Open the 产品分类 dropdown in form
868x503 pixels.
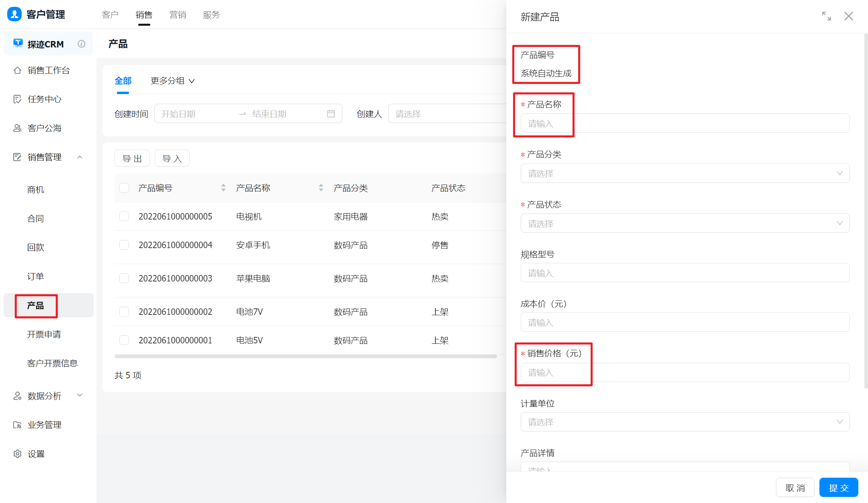(x=685, y=173)
